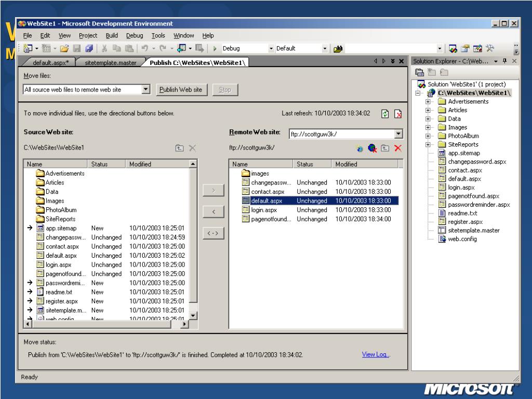Open the Tools menu
Viewport: 532px width, 399px height.
pos(158,35)
